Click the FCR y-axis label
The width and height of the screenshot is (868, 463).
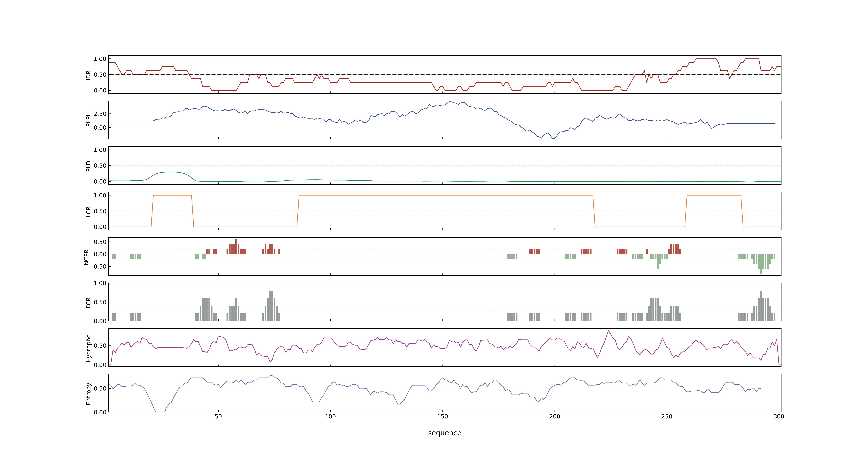(x=88, y=302)
